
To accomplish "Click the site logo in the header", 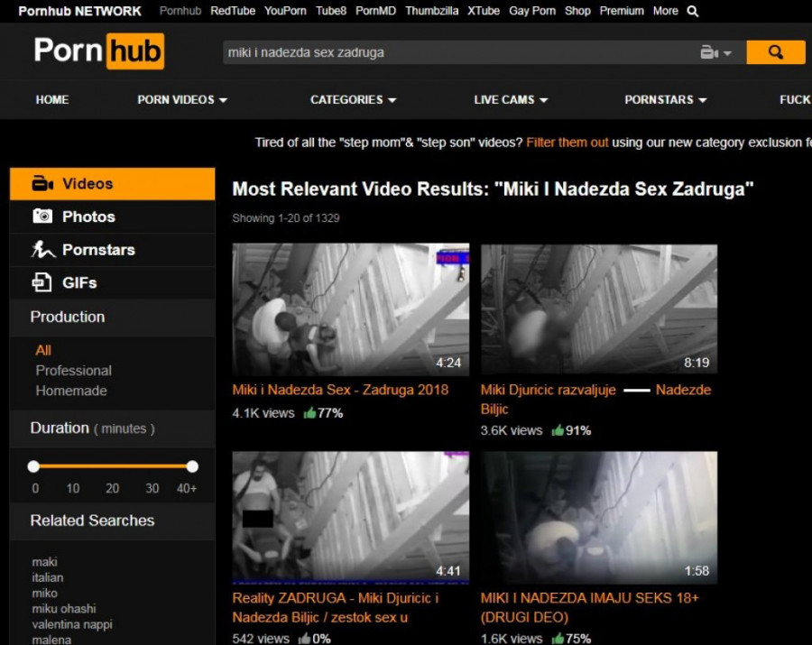I will point(99,51).
